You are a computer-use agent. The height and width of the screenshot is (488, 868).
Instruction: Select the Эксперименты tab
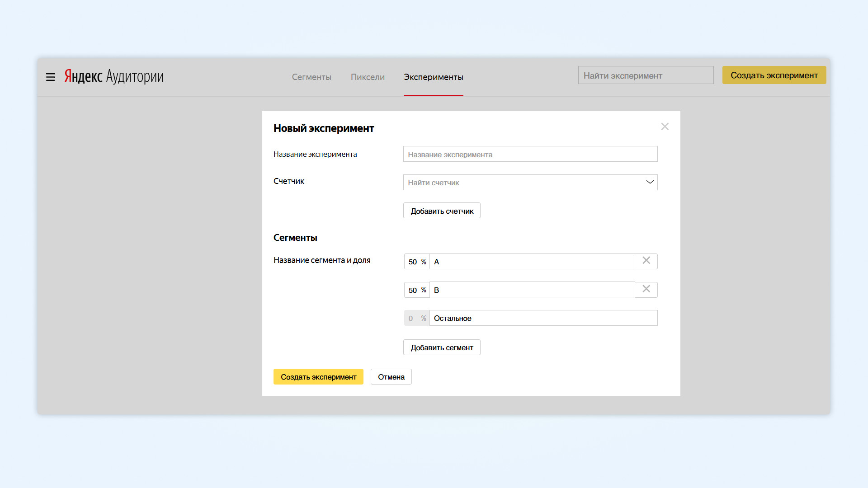tap(433, 77)
